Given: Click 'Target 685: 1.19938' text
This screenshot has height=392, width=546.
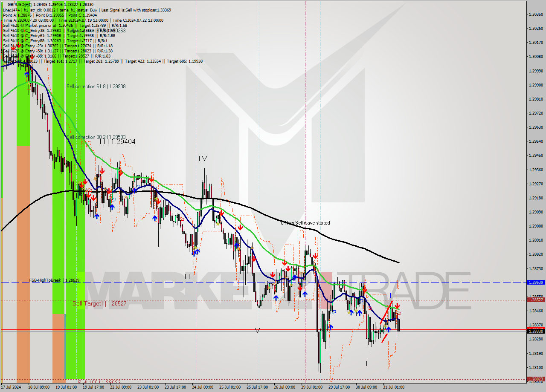Looking at the screenshot, I should coord(185,61).
